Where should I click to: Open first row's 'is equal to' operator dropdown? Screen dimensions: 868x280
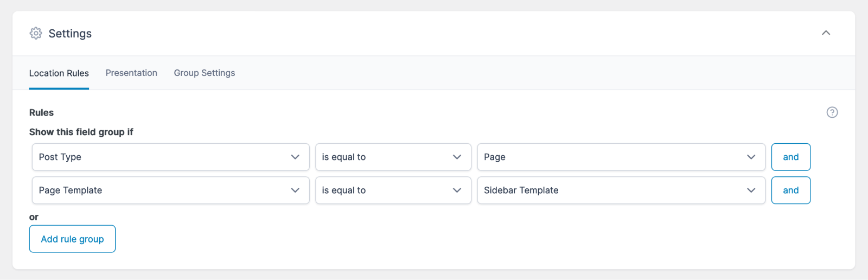(x=393, y=157)
